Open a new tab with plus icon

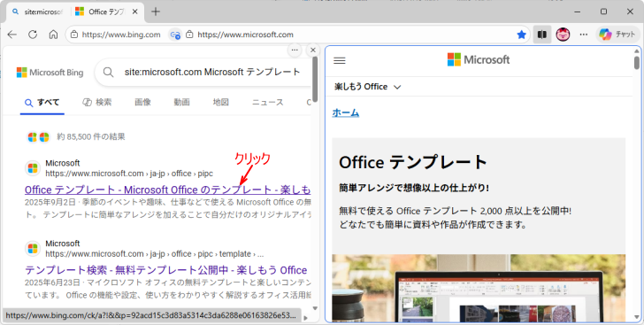[156, 12]
